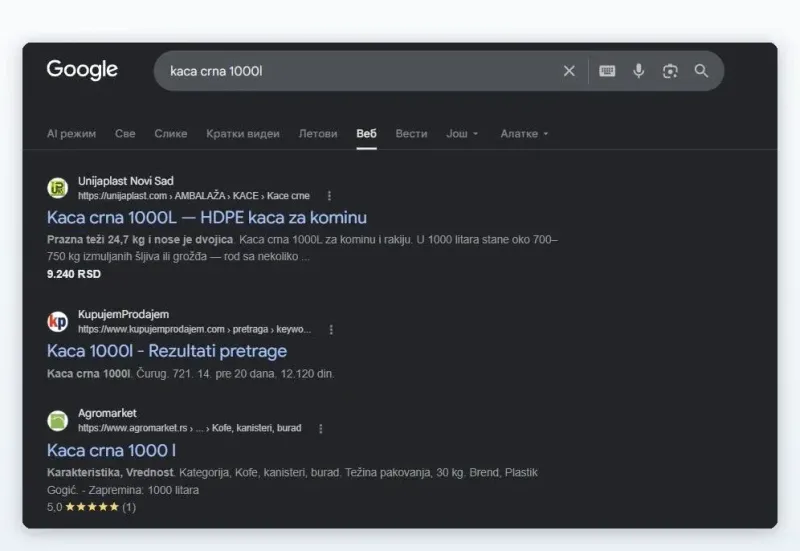Viewport: 800px width, 551px height.
Task: Click the Google logo
Action: 82,70
